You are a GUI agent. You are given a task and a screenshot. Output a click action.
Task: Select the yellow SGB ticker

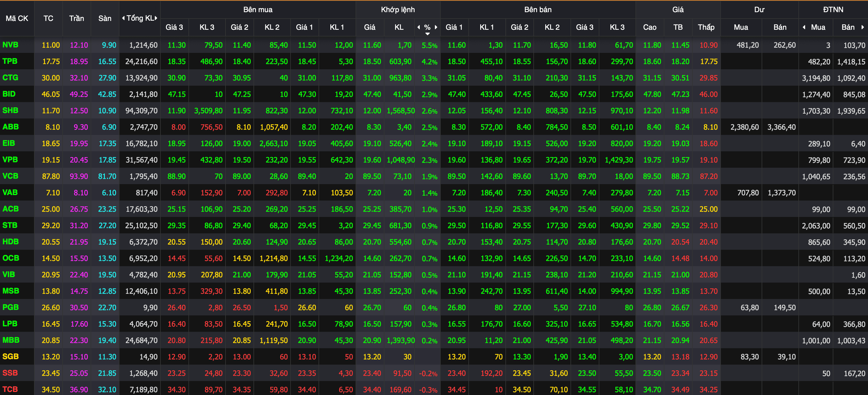tap(10, 357)
